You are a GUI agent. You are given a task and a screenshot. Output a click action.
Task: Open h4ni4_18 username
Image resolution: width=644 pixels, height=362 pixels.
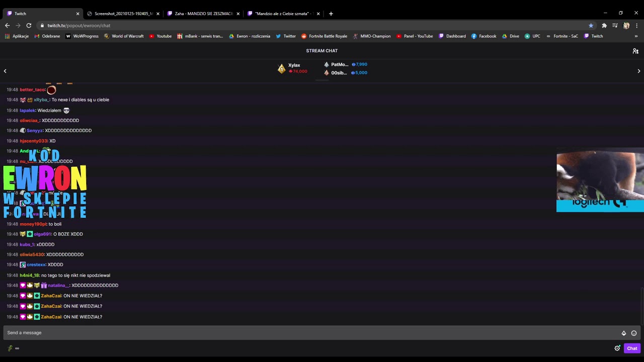coord(29,275)
